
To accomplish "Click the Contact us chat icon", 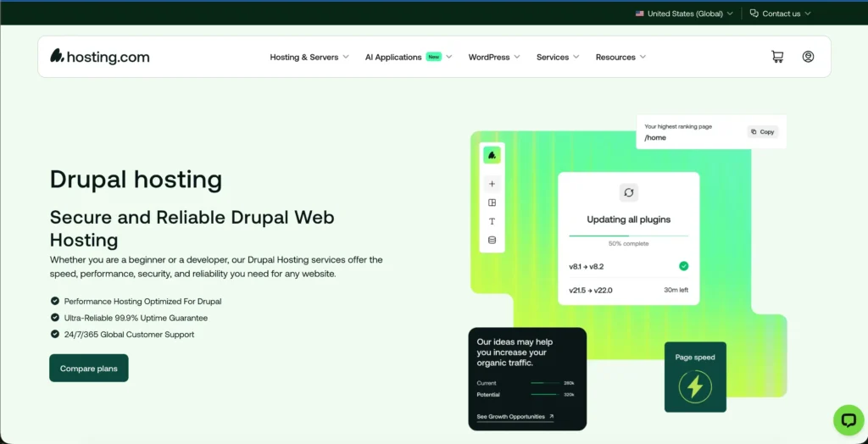I will (754, 14).
